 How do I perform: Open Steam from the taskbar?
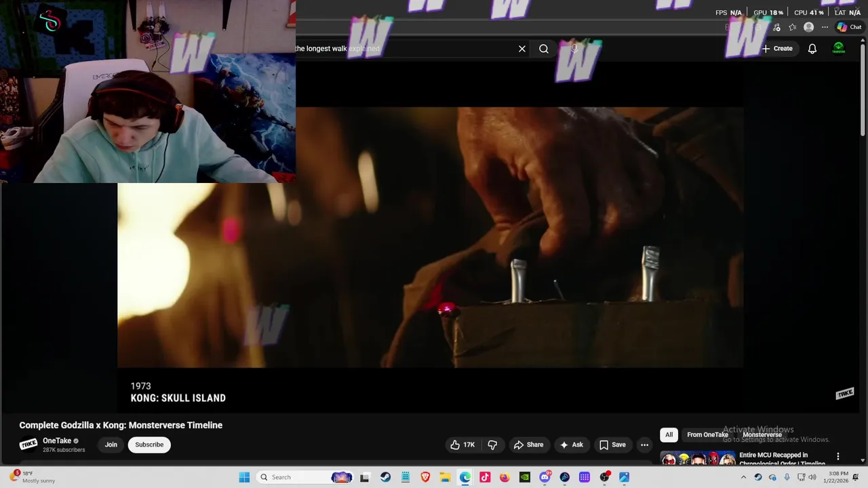click(x=385, y=477)
